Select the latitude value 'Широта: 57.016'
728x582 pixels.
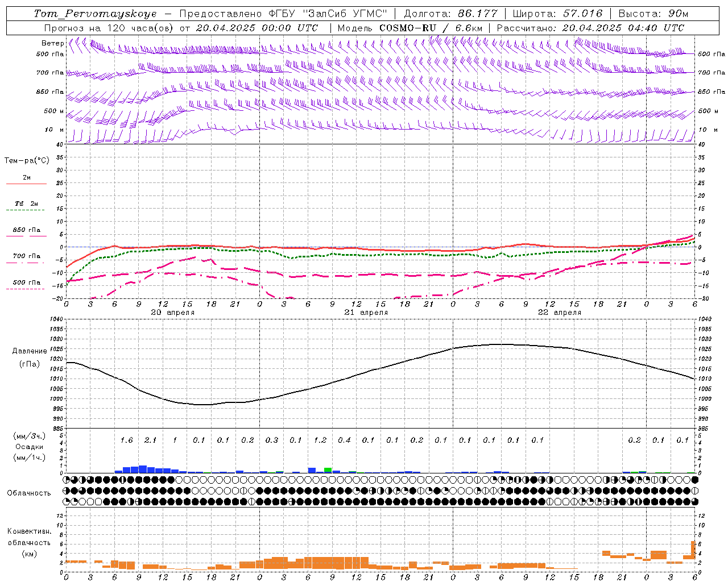557,14
